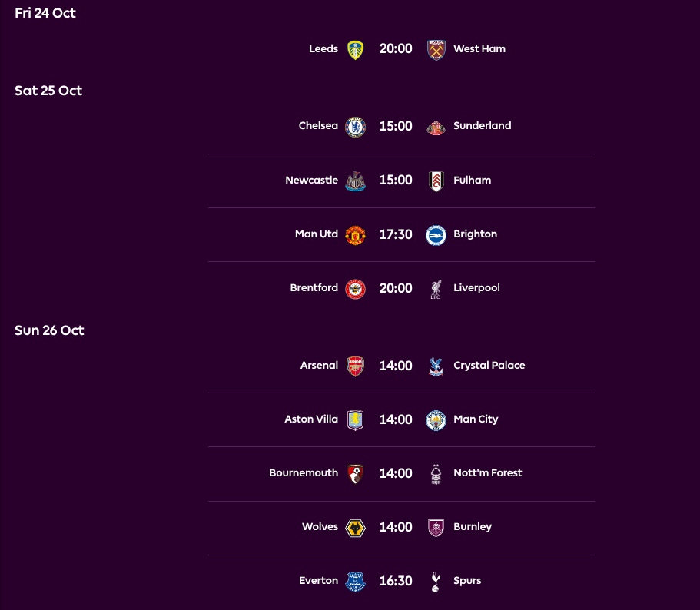700x610 pixels.
Task: Open the Everton vs Spurs 16:30 fixture
Action: (396, 581)
